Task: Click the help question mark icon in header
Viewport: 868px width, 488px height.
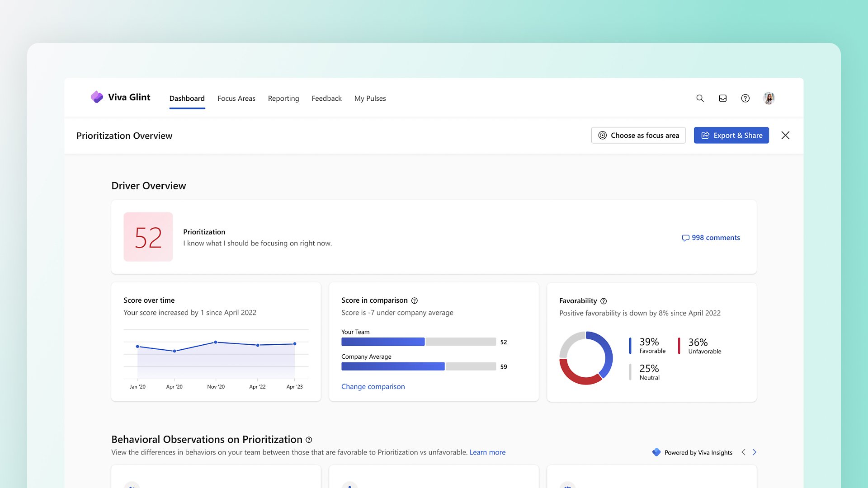Action: 745,98
